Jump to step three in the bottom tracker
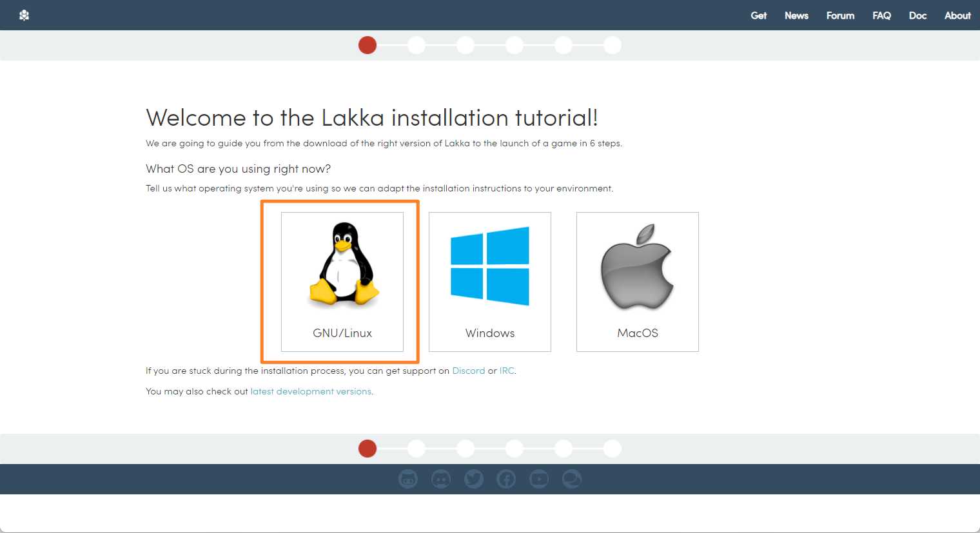 pos(465,449)
